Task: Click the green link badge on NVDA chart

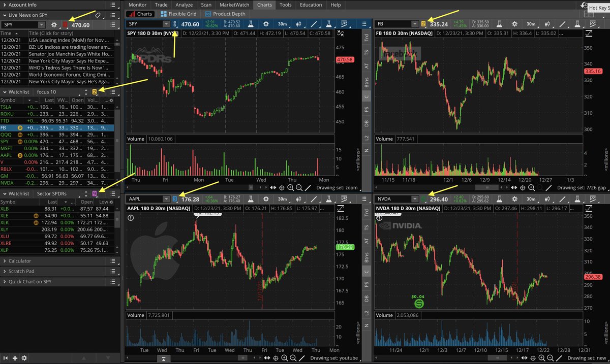Action: coord(423,199)
